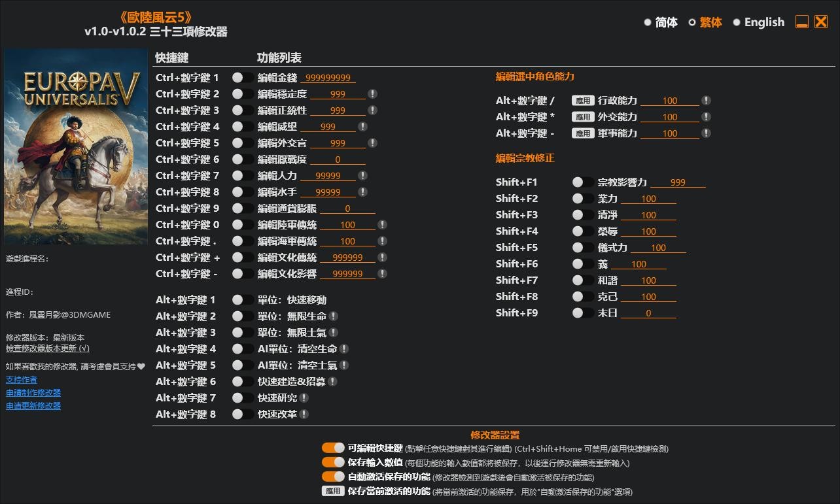Click info icon next to 編輯外交官
This screenshot has height=504, width=840.
pos(372,143)
